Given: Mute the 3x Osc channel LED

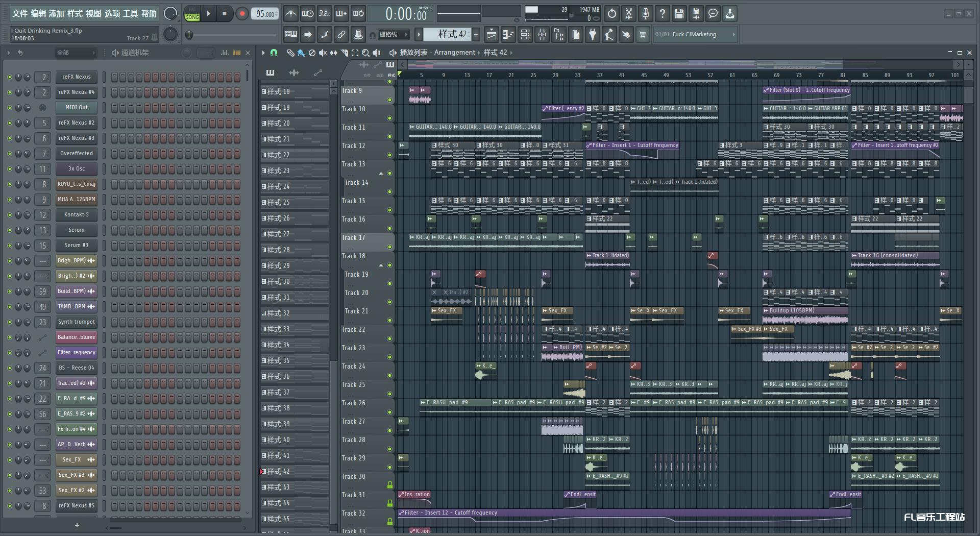Looking at the screenshot, I should 10,169.
